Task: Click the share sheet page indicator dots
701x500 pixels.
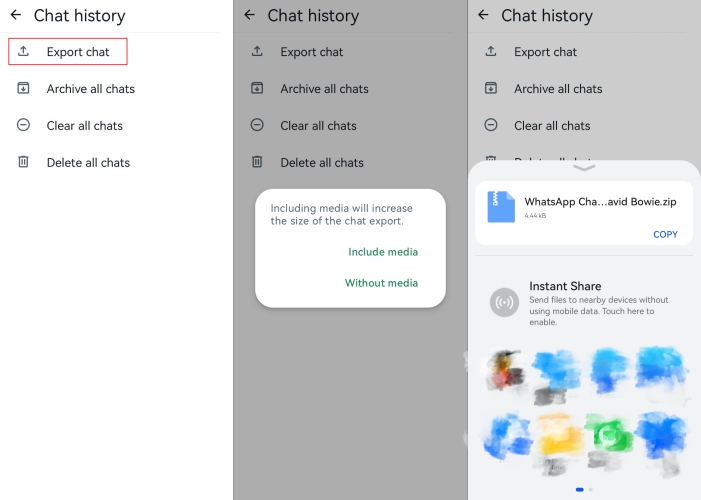Action: point(584,489)
